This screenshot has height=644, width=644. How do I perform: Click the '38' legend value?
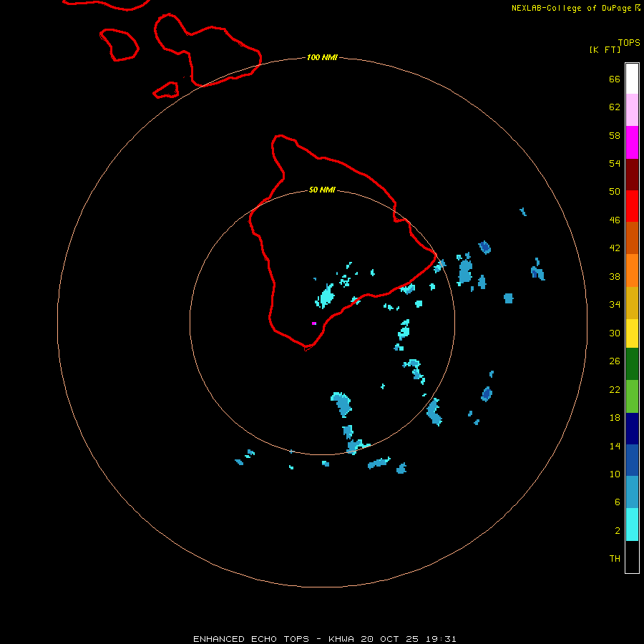tap(615, 277)
